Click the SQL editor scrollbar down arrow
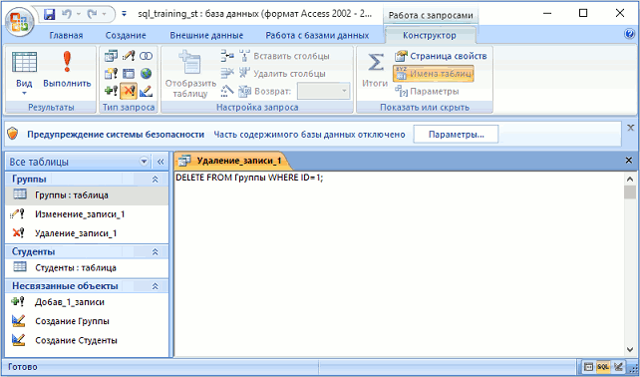The height and width of the screenshot is (377, 640). [x=630, y=349]
